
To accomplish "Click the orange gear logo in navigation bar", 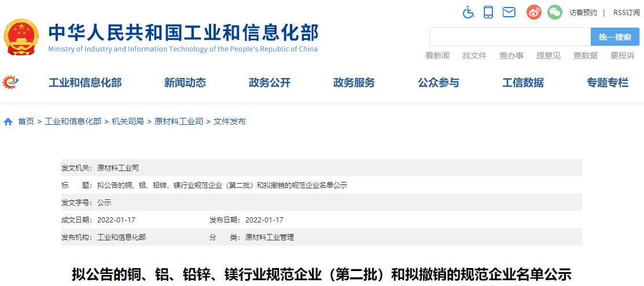I will [x=10, y=83].
